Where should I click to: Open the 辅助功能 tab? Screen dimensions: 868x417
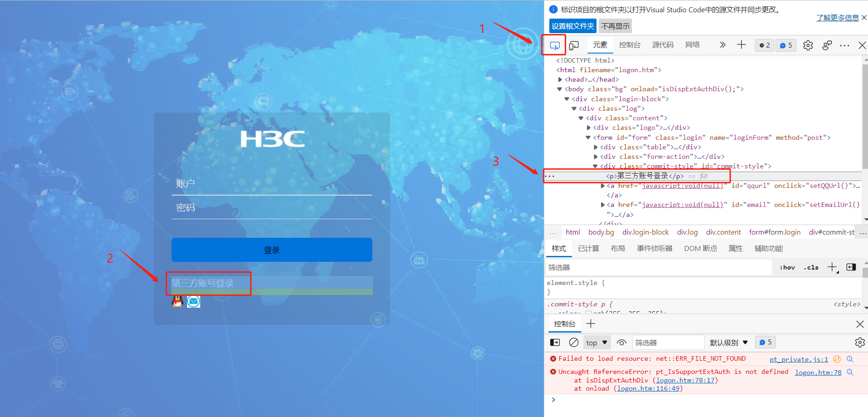(769, 249)
